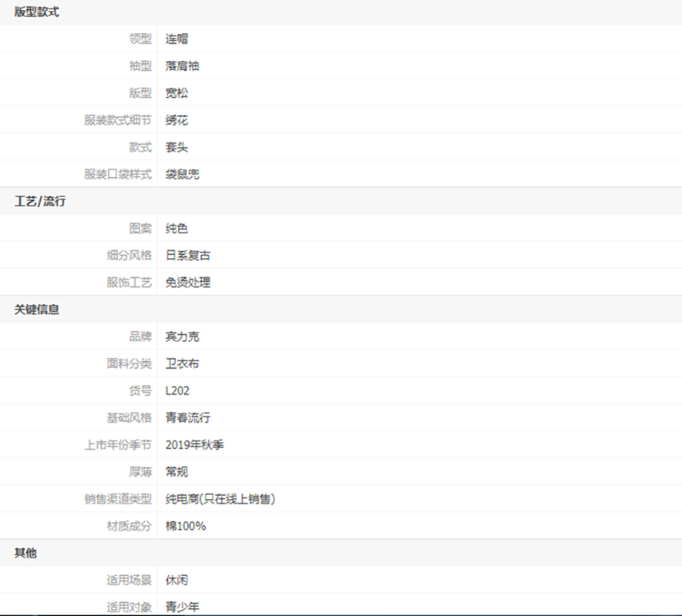Screen dimensions: 682x616
Task: Click the 关键信息 section heading
Action: [x=36, y=310]
